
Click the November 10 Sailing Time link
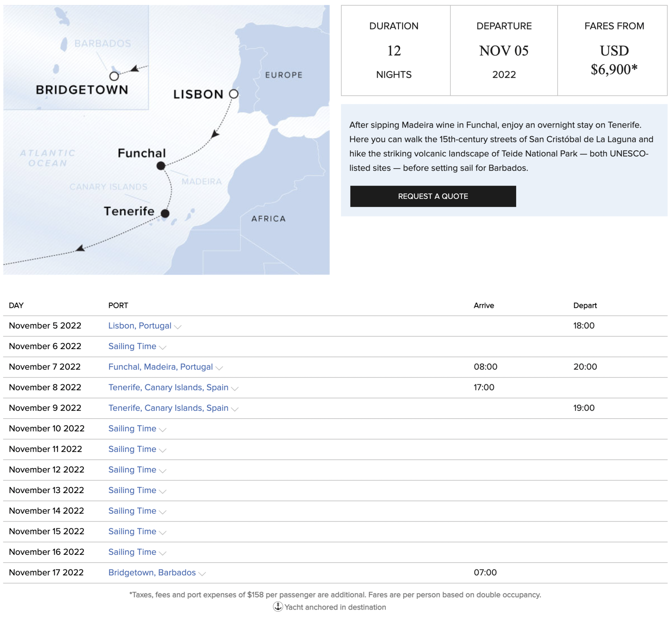tap(132, 428)
